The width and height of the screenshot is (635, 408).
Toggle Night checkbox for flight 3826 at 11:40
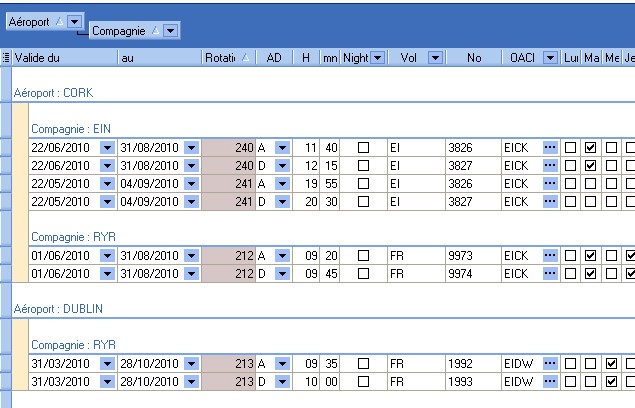[363, 147]
